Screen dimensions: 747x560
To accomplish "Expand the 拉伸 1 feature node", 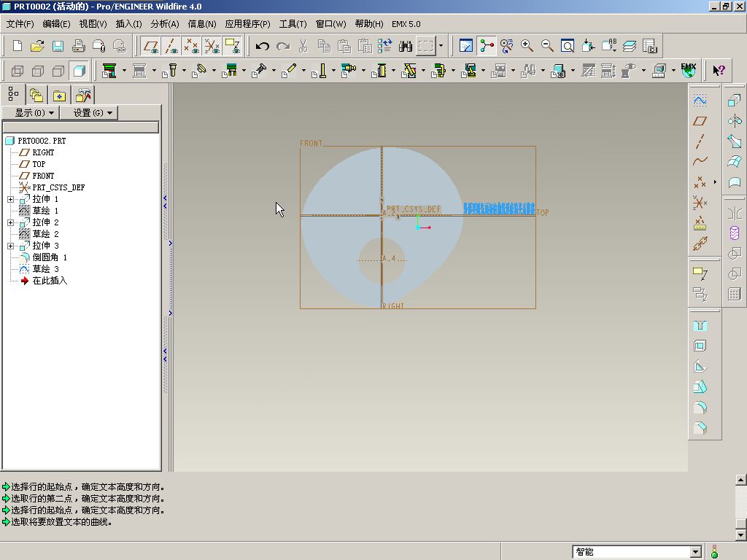I will tap(10, 199).
